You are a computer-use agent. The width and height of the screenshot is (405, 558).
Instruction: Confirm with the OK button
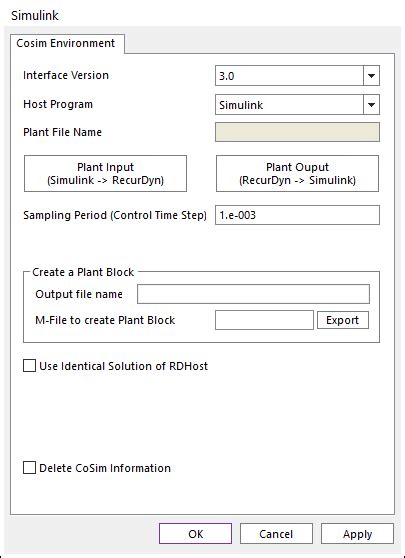(195, 534)
